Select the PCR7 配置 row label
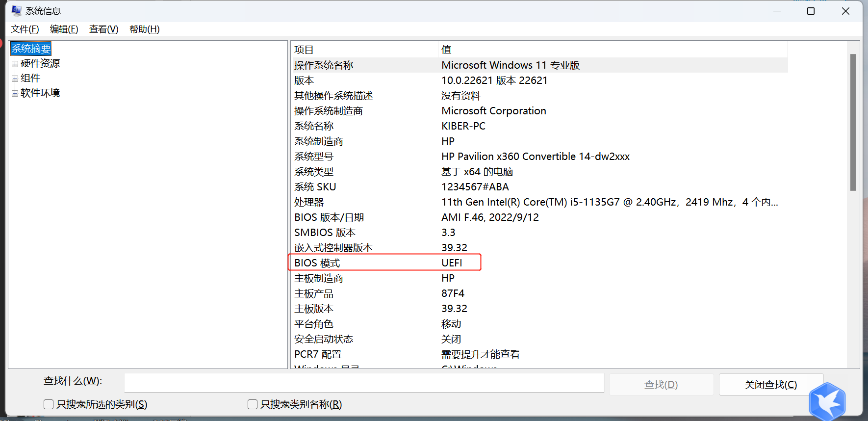 click(318, 354)
